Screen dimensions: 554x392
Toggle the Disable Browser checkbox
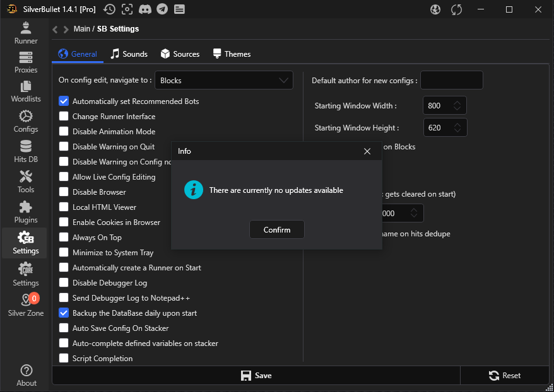pos(64,192)
